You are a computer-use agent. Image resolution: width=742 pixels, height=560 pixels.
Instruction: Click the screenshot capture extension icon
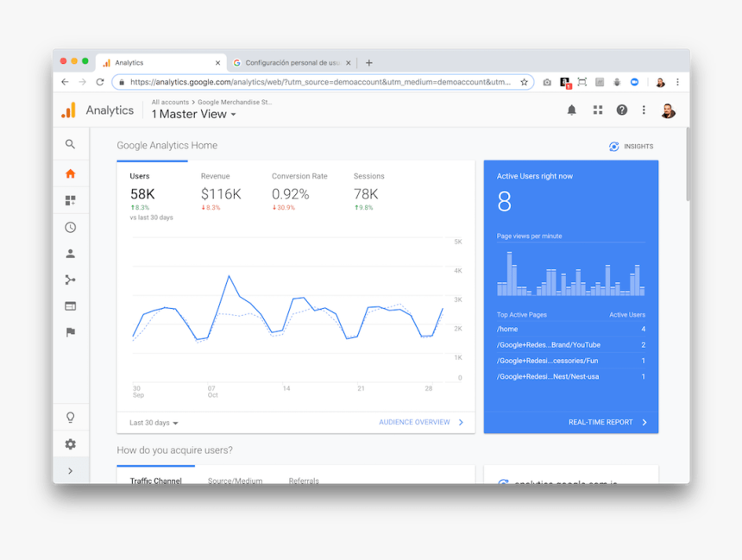(x=582, y=82)
